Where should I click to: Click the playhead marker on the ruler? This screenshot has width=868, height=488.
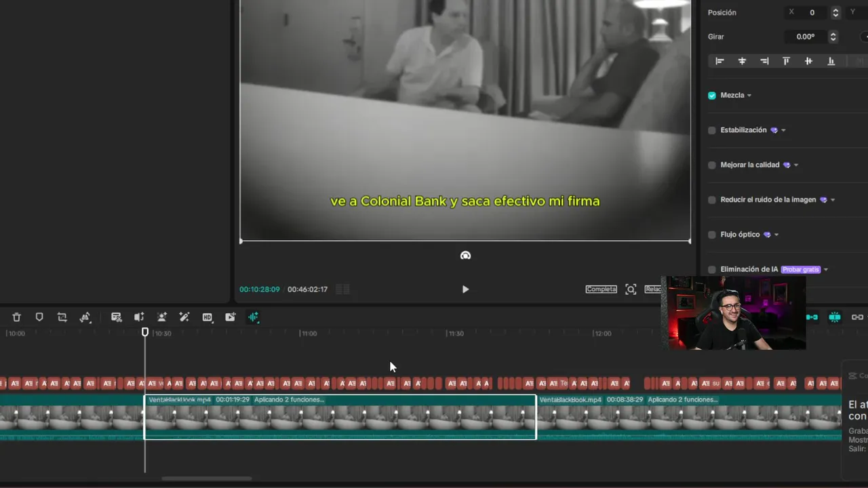(x=145, y=332)
